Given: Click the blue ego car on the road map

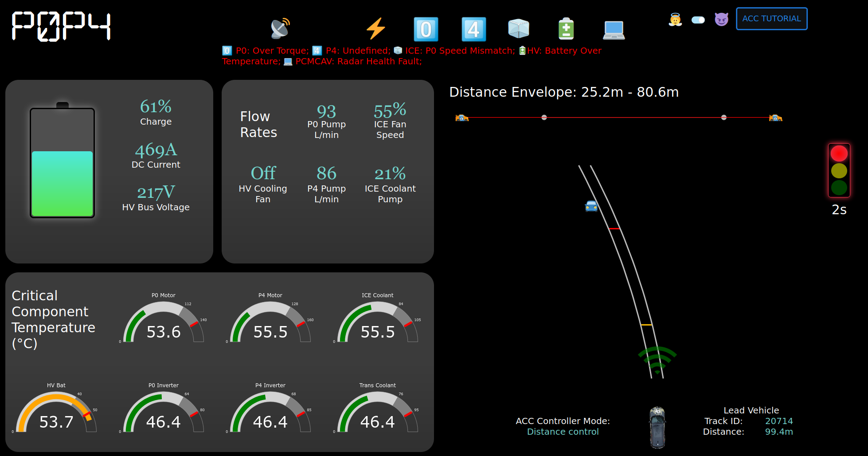Looking at the screenshot, I should click(591, 206).
